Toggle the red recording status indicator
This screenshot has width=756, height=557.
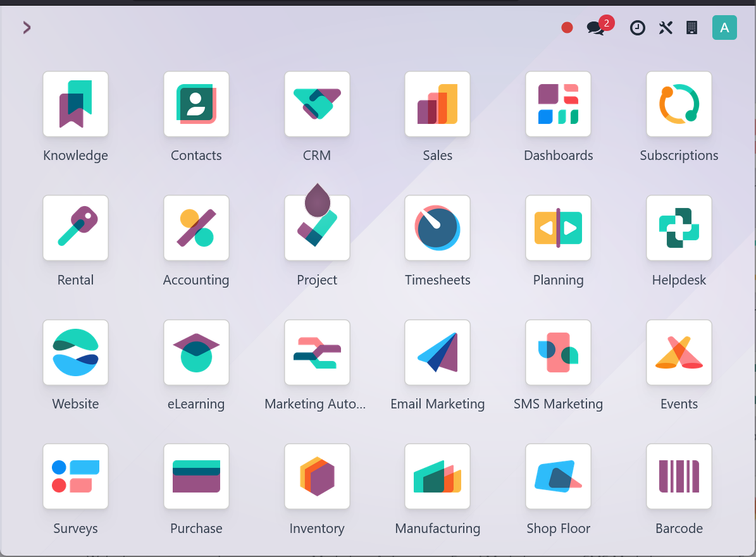tap(567, 28)
